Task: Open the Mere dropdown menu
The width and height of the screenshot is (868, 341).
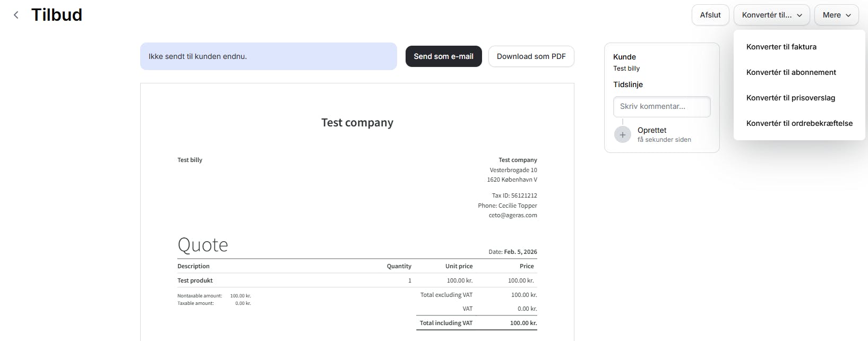Action: [836, 15]
